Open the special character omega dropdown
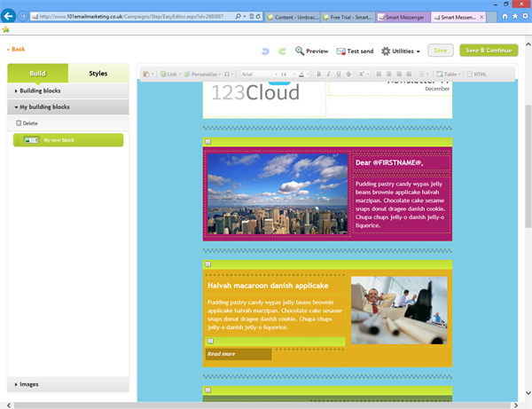Viewport: 532px width, 409px height. click(229, 74)
